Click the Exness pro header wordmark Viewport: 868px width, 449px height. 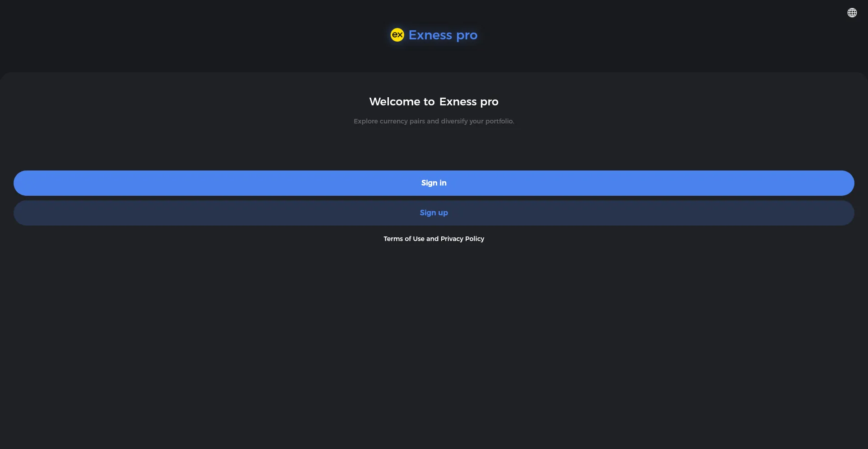[443, 35]
